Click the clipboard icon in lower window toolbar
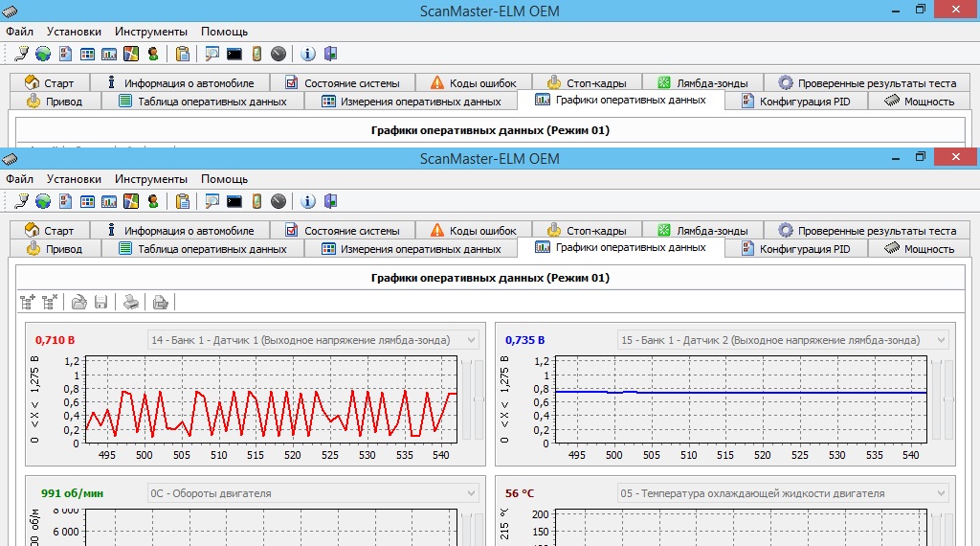This screenshot has height=546, width=980. click(x=182, y=201)
